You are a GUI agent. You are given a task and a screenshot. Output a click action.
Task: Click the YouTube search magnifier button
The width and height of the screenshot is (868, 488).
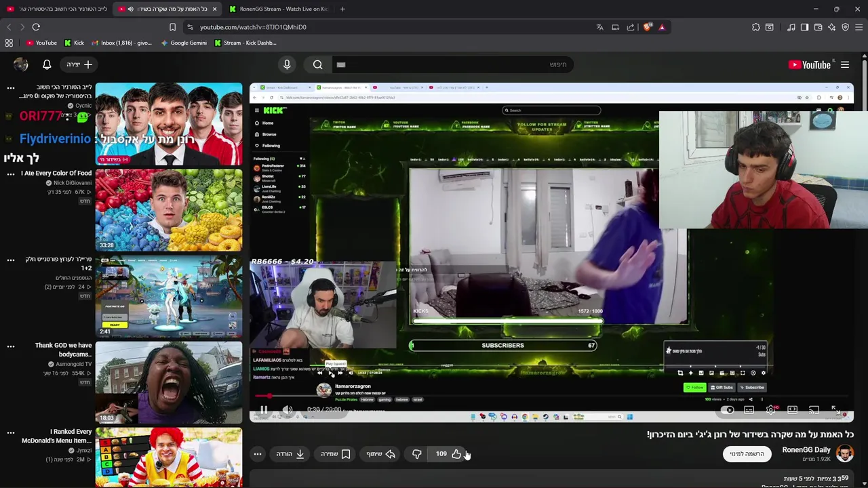317,64
